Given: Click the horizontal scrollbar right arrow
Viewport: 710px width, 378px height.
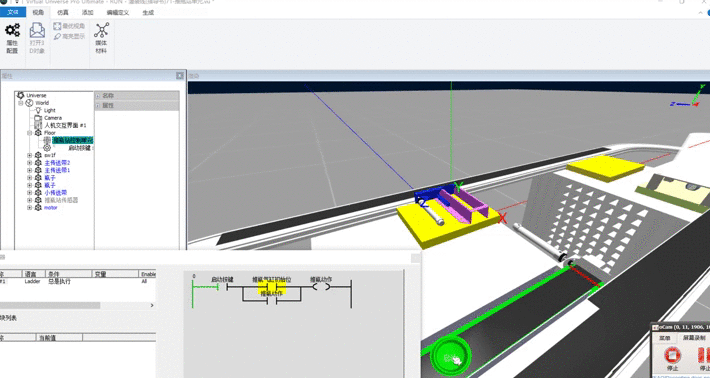Looking at the screenshot, I should tap(152, 306).
